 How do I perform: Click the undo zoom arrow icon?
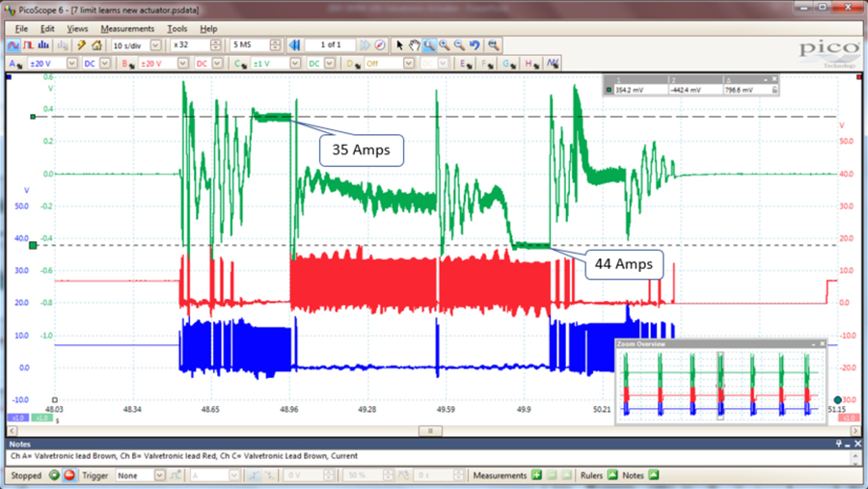pyautogui.click(x=475, y=45)
